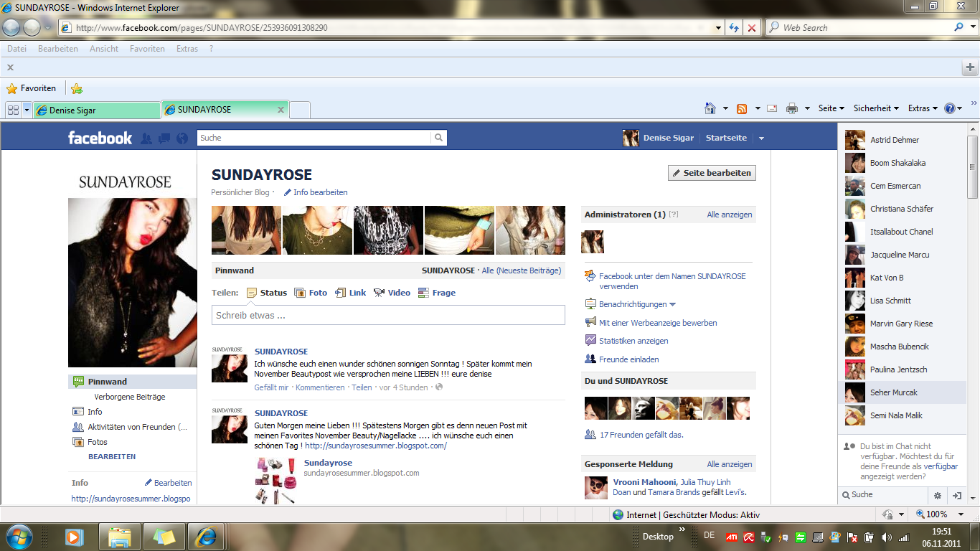Open the Favoriten menu in menu bar
Screen dimensions: 980x551
click(147, 49)
